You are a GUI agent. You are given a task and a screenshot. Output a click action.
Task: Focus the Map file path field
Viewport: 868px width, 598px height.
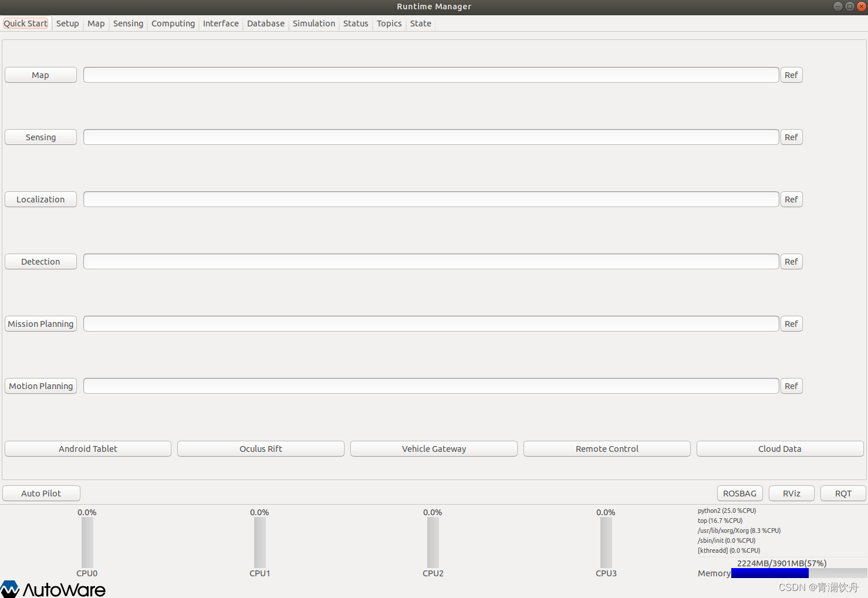tap(431, 75)
